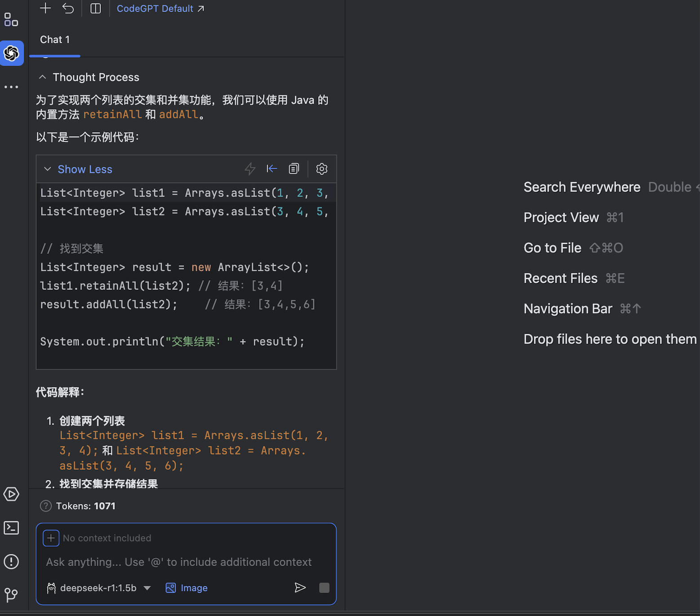700x616 pixels.
Task: Open the deepseek-r1:1.5b model dropdown
Action: (x=99, y=588)
